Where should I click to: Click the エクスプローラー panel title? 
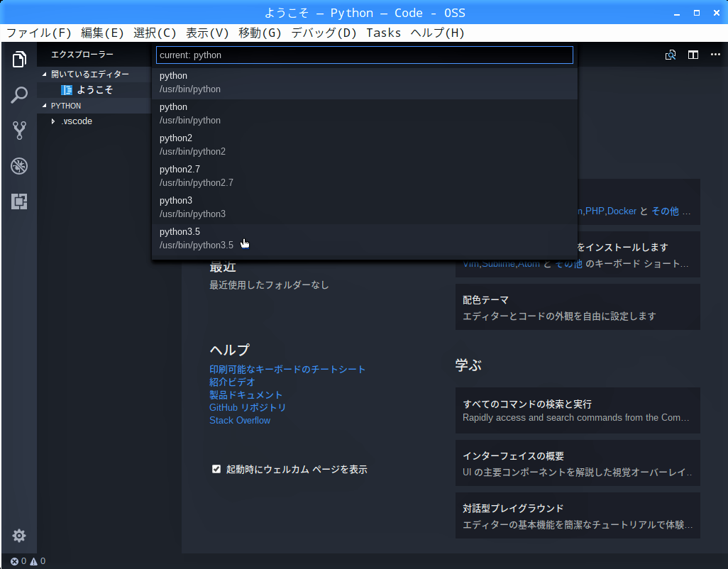pos(82,55)
